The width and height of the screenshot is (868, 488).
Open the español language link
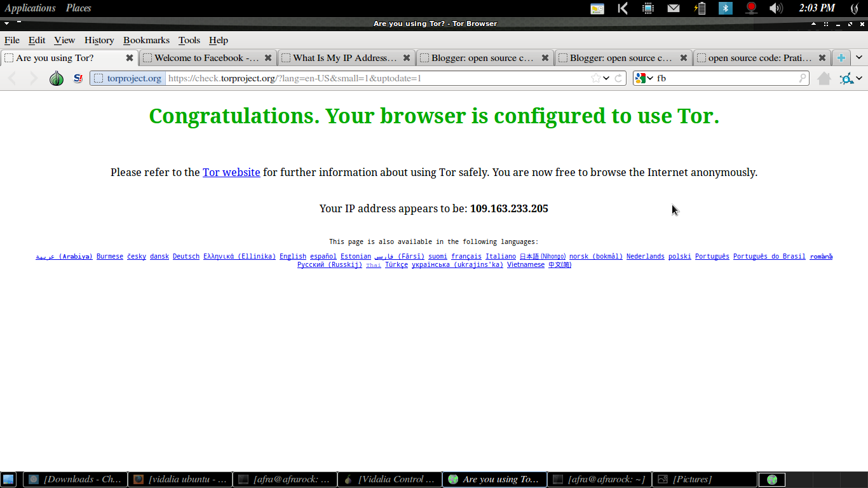[323, 257]
